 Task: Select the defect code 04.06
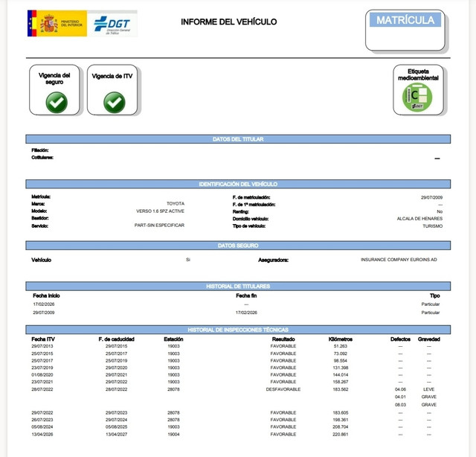coord(400,389)
